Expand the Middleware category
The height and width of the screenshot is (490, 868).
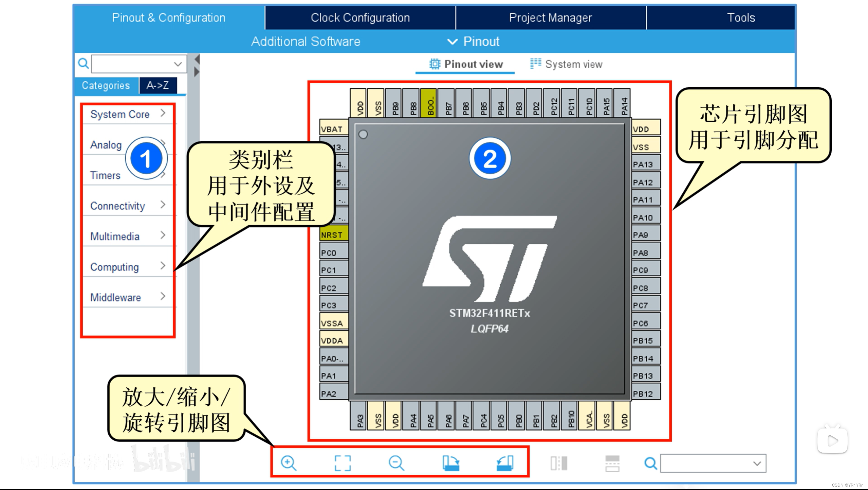(x=128, y=297)
